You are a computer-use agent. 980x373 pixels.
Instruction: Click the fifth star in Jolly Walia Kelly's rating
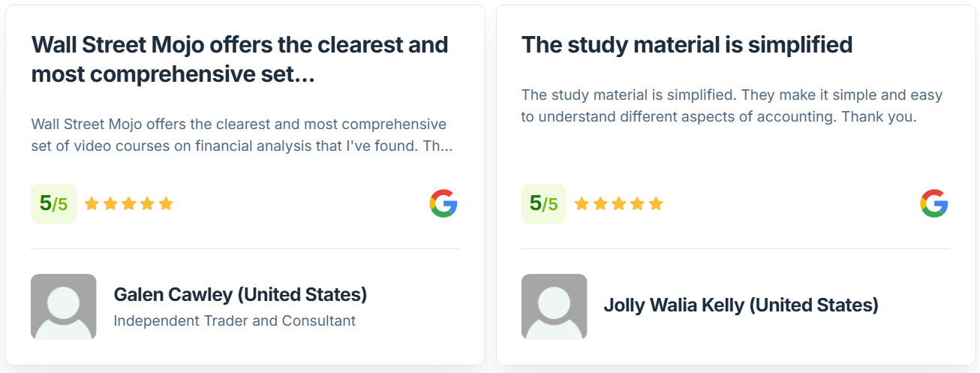[x=656, y=203]
